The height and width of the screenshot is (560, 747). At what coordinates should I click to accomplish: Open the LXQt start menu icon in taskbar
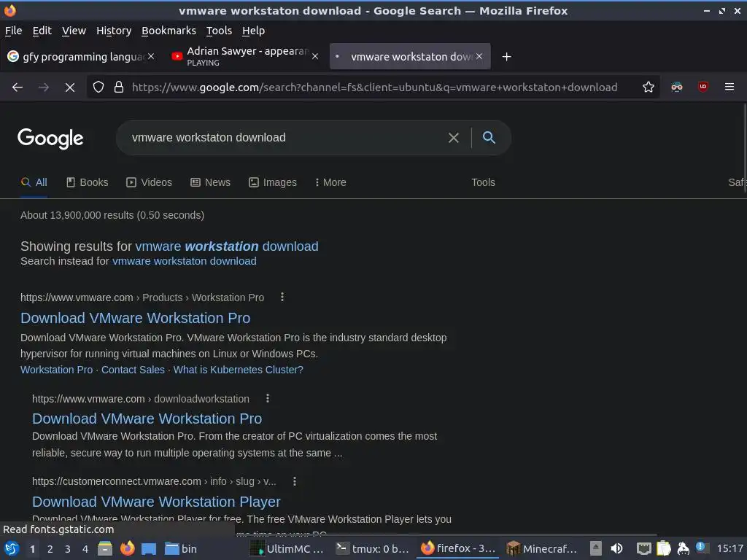tap(12, 548)
